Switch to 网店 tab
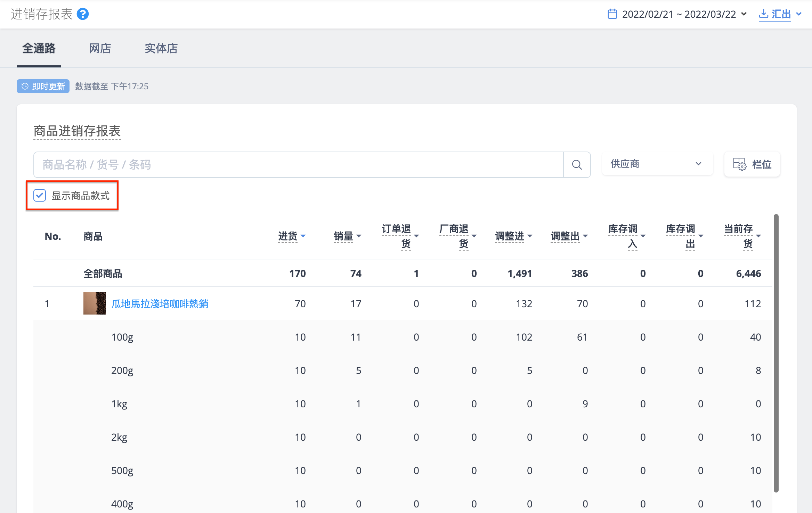Screen dimensions: 812x513 100,48
